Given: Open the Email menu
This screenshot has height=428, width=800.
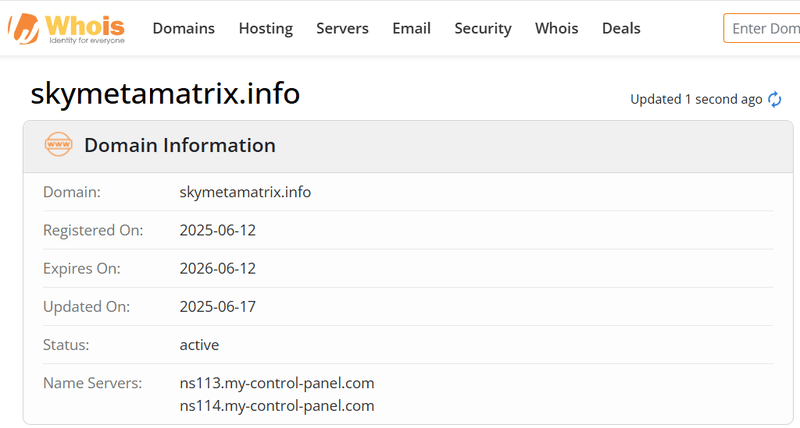Looking at the screenshot, I should click(411, 28).
